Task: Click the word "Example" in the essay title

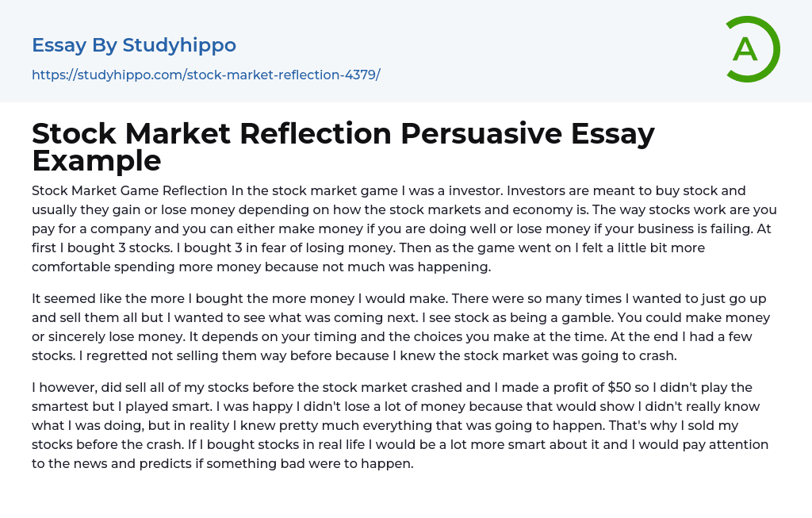Action: pos(97,160)
